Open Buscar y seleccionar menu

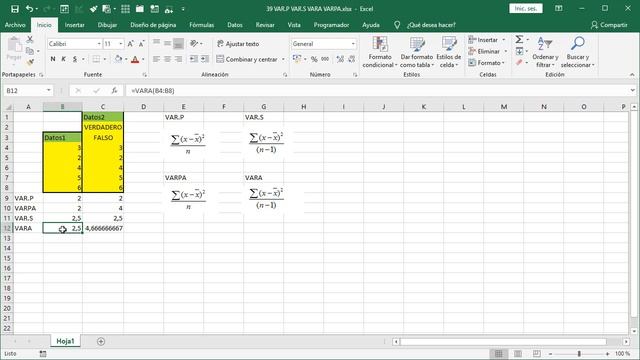(578, 52)
